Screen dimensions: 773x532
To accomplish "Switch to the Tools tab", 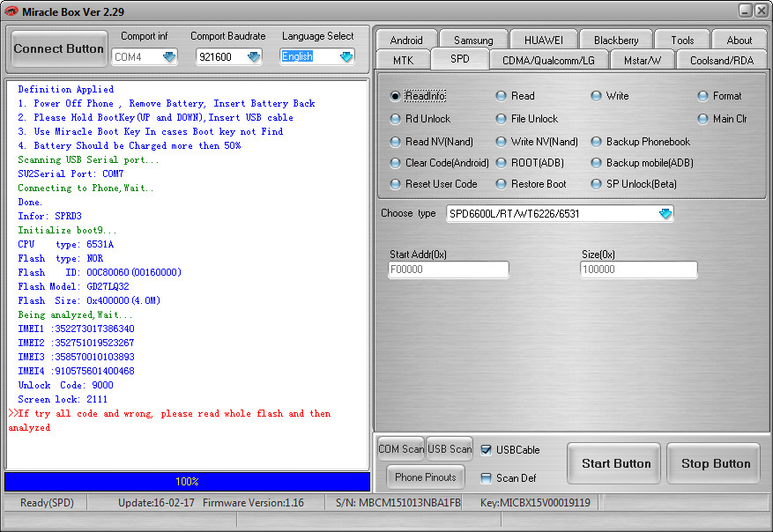I will coord(682,40).
